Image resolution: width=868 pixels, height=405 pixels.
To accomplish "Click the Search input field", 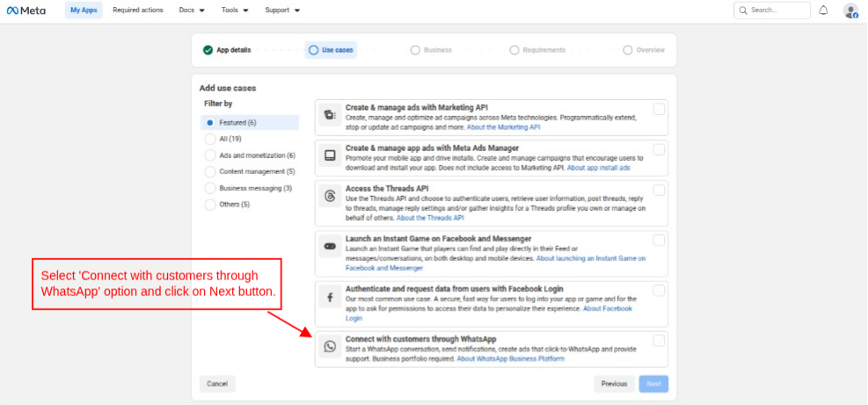I will [771, 10].
